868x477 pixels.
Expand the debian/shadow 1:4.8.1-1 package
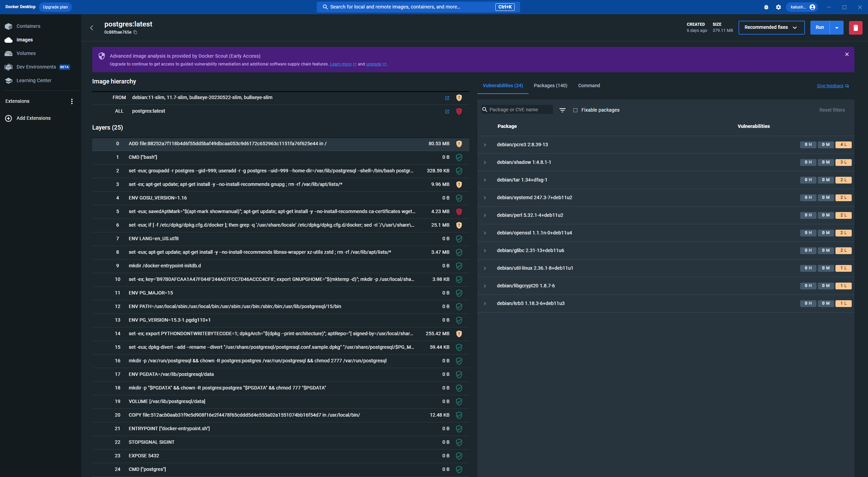point(485,163)
